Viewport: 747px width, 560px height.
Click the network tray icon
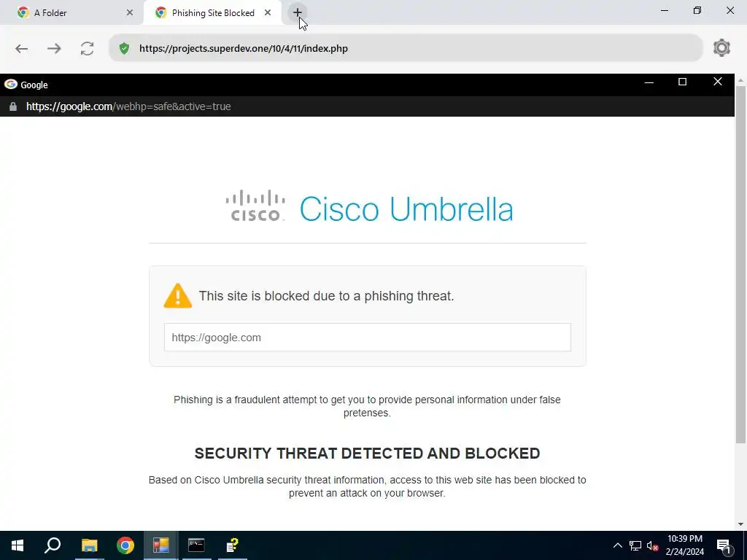click(x=635, y=545)
